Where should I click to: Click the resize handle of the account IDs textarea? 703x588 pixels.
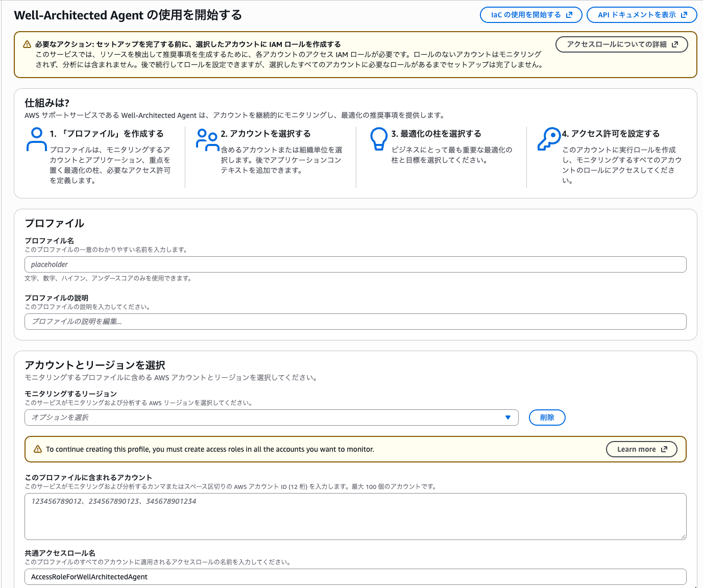coord(683,536)
